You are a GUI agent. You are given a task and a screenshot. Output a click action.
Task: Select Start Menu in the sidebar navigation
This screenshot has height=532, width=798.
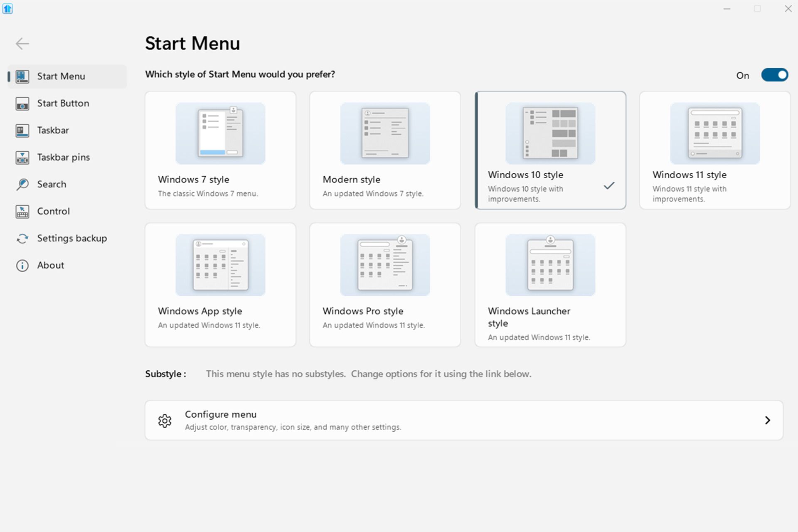(61, 76)
